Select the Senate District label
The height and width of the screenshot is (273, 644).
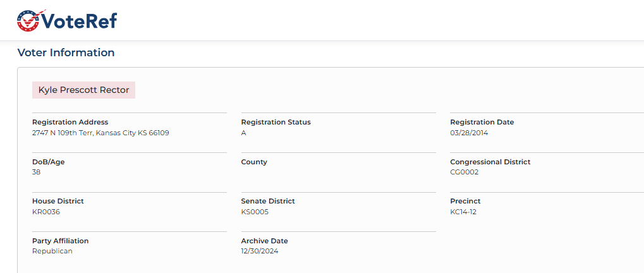click(x=268, y=202)
